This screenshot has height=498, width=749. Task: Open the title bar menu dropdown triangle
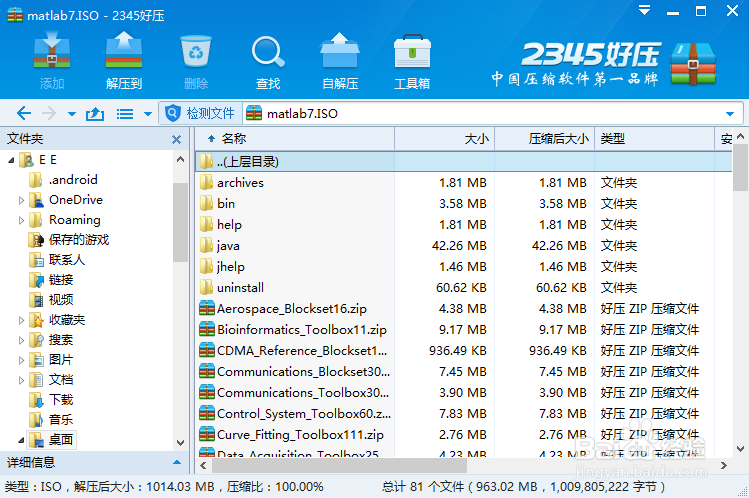click(644, 11)
